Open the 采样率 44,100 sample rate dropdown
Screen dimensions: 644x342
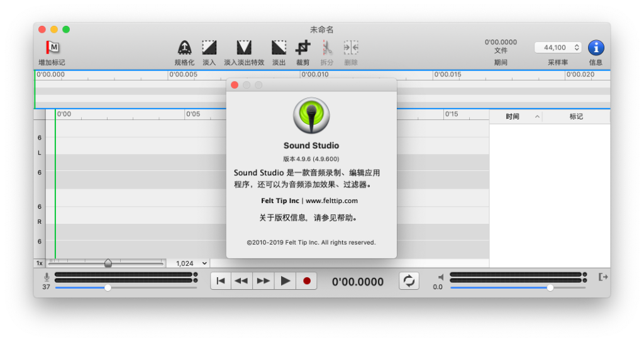click(x=558, y=48)
